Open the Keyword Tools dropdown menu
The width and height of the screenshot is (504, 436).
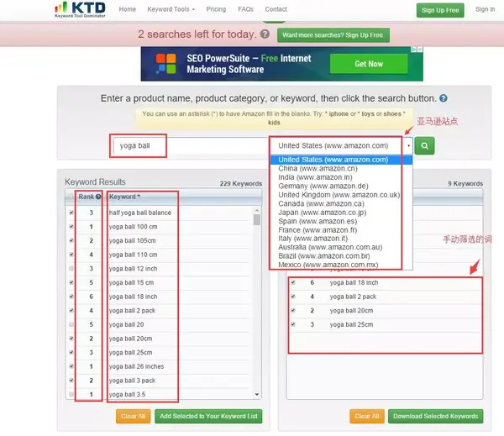coord(171,9)
